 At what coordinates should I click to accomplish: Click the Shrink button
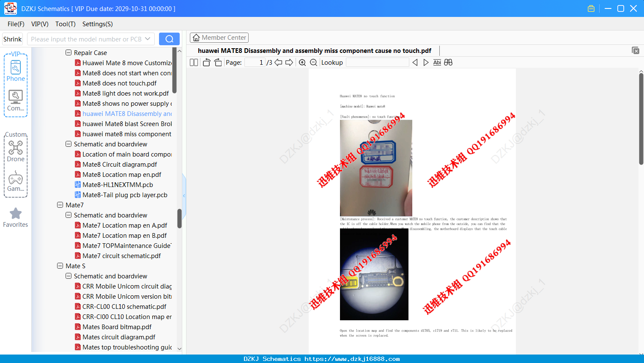(x=13, y=39)
